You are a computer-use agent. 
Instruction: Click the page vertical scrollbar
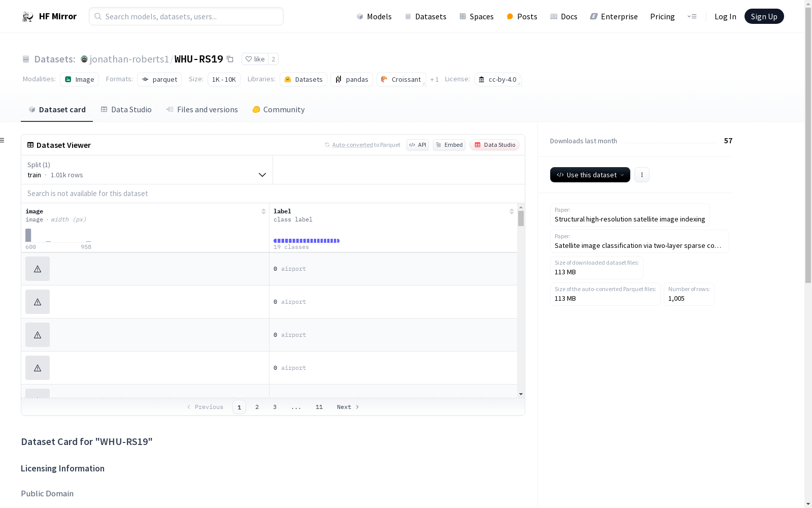[x=808, y=145]
